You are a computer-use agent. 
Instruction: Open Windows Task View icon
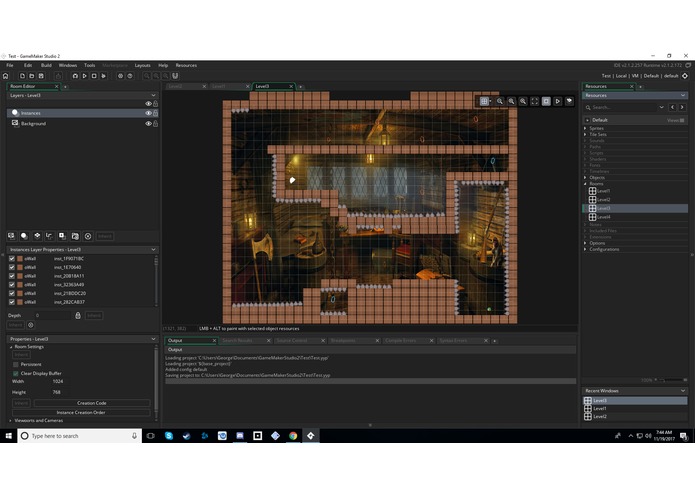151,436
